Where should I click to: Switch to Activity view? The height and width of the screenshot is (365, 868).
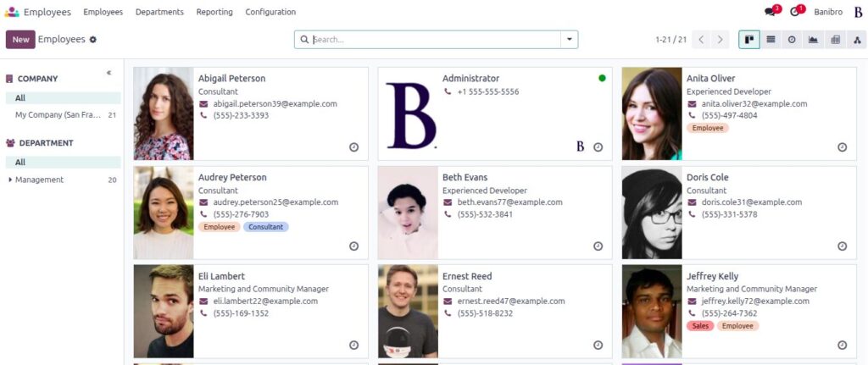(x=792, y=40)
